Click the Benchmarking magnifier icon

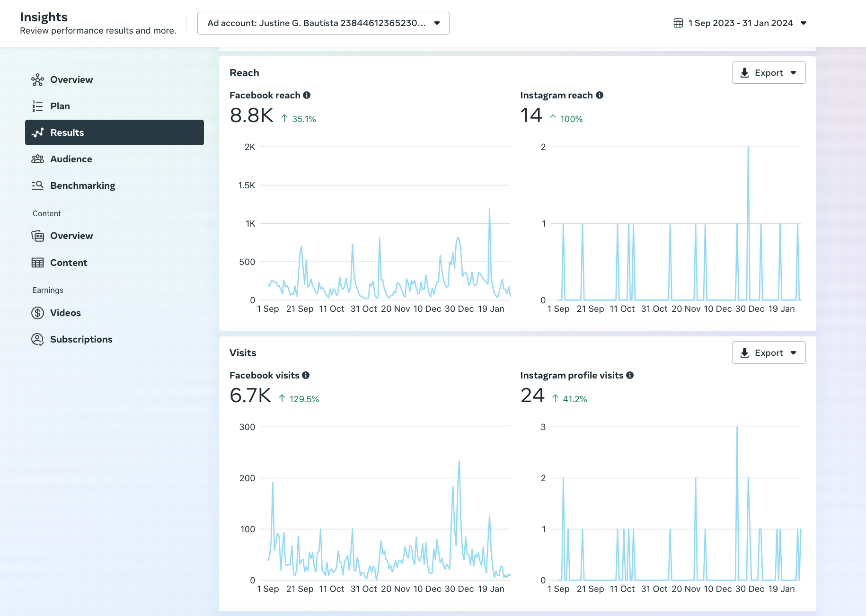point(37,185)
